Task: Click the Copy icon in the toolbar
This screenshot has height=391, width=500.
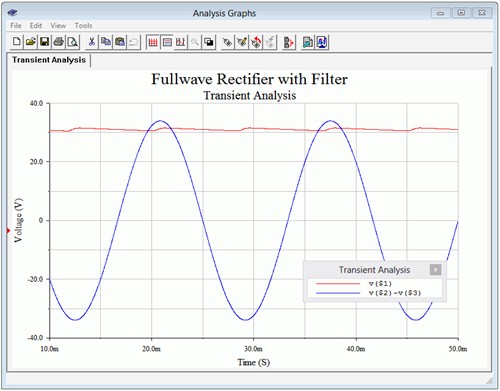Action: (106, 42)
